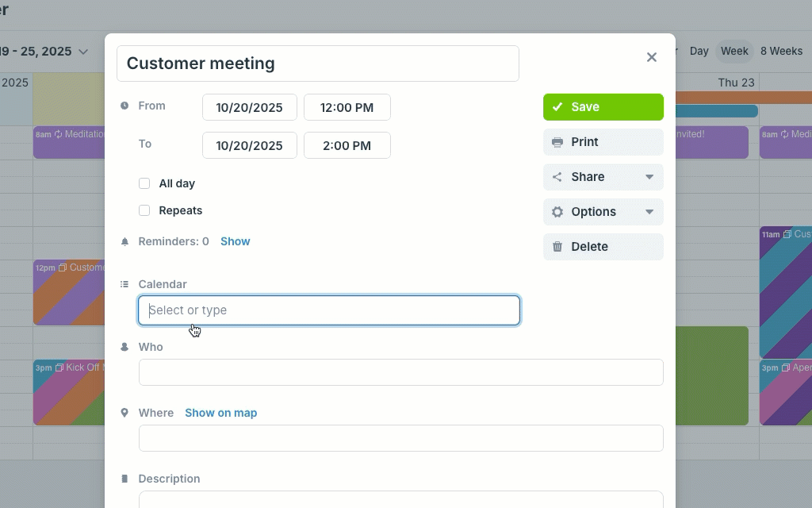The image size is (812, 508).
Task: Click the printer icon on Print
Action: click(557, 142)
